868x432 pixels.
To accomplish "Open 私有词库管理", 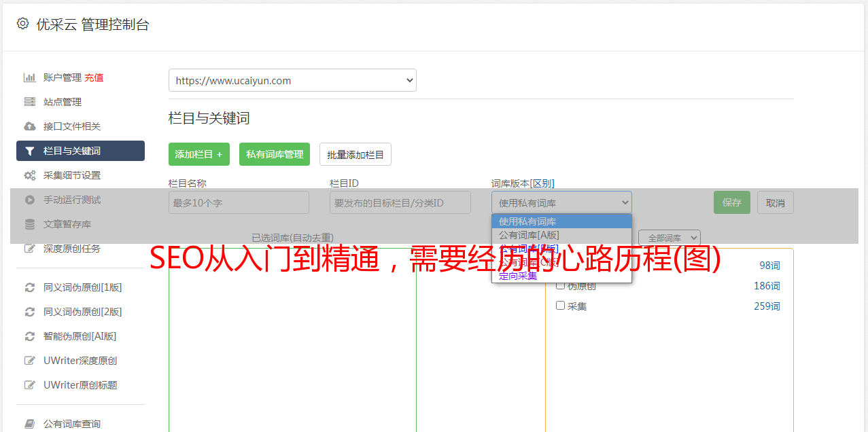I will click(x=275, y=154).
